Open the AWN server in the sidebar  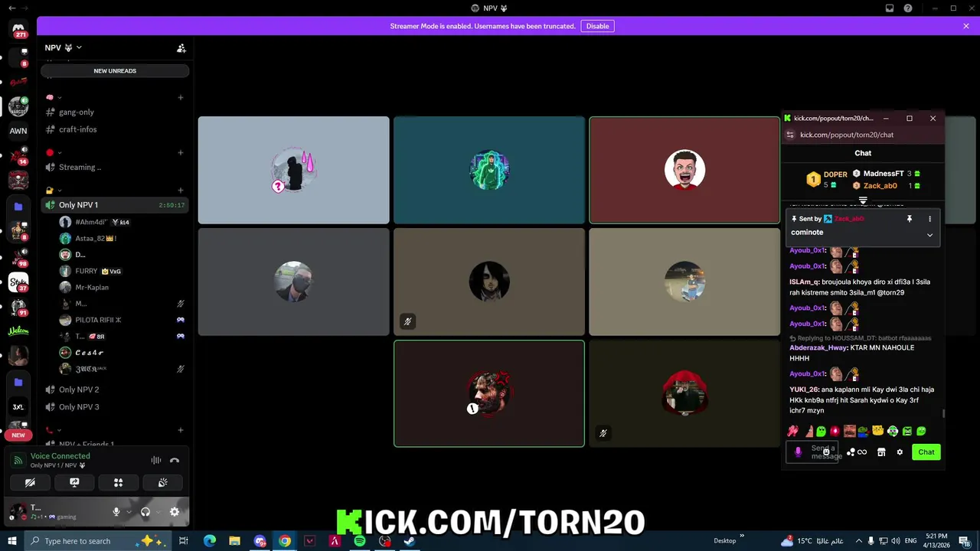click(18, 131)
